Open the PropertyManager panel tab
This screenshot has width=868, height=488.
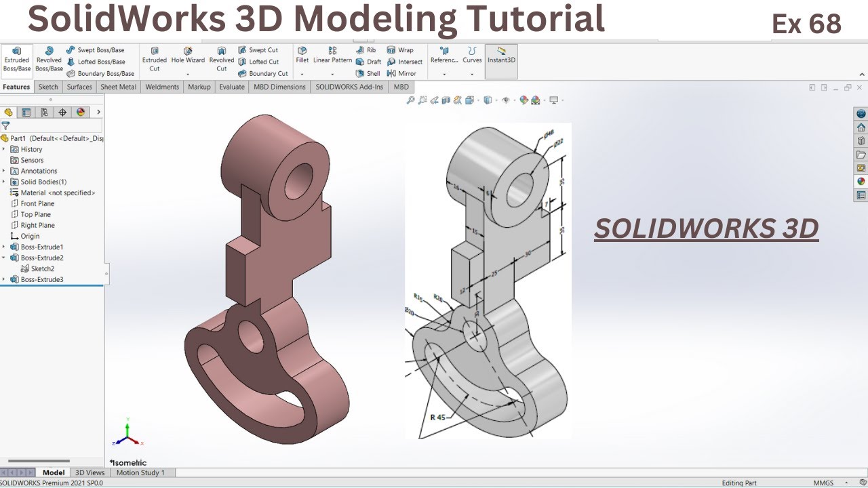click(x=26, y=113)
